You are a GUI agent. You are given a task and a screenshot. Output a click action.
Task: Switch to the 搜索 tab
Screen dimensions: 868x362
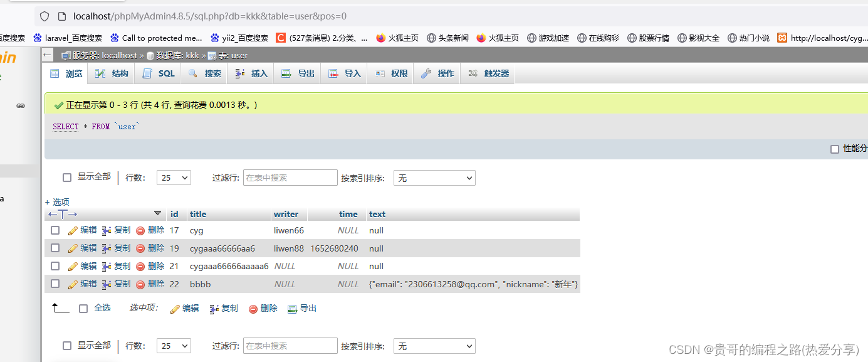(x=205, y=73)
